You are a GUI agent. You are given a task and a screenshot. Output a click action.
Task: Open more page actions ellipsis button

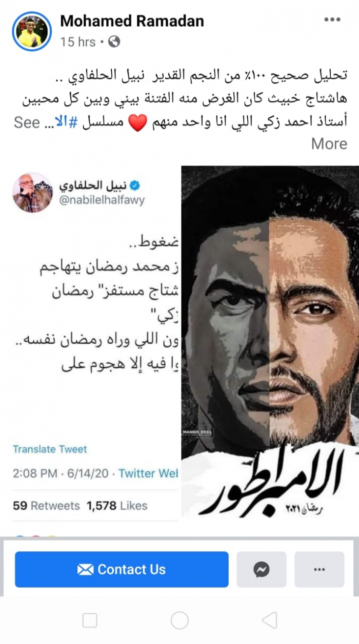[320, 569]
